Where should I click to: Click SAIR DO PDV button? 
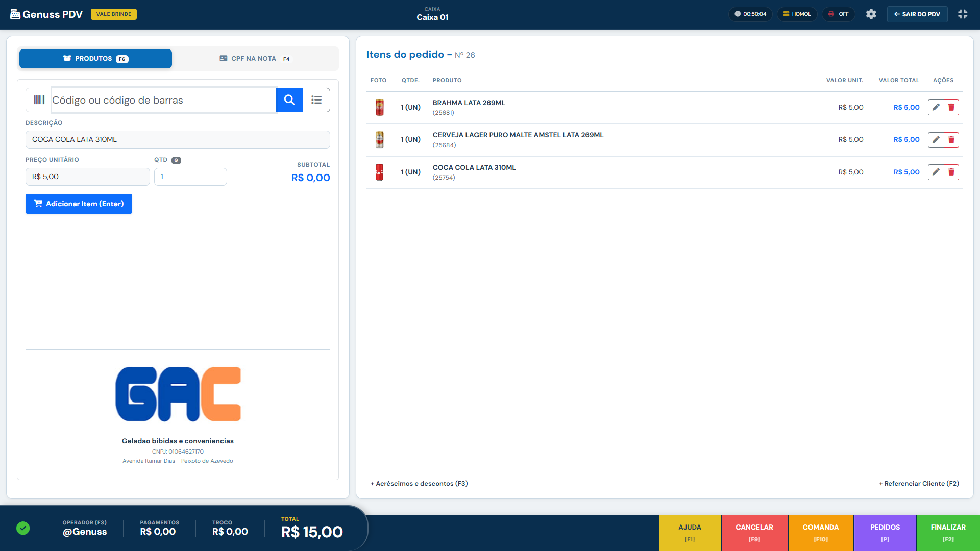(x=917, y=14)
